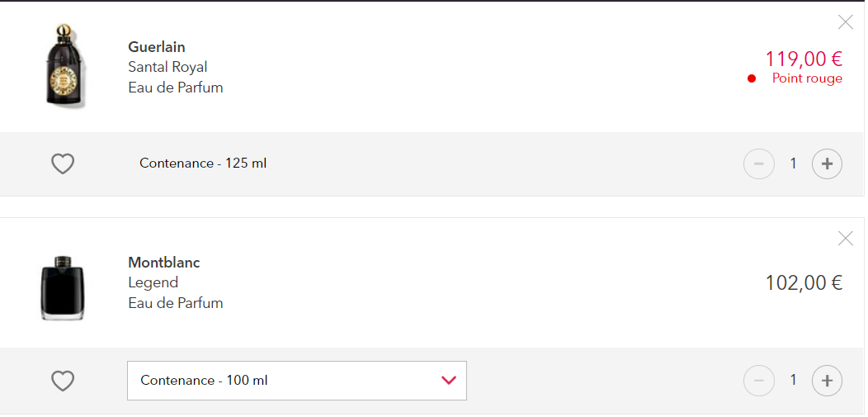Decrease Montblanc Legend quantity with minus
The image size is (868, 417).
point(758,381)
